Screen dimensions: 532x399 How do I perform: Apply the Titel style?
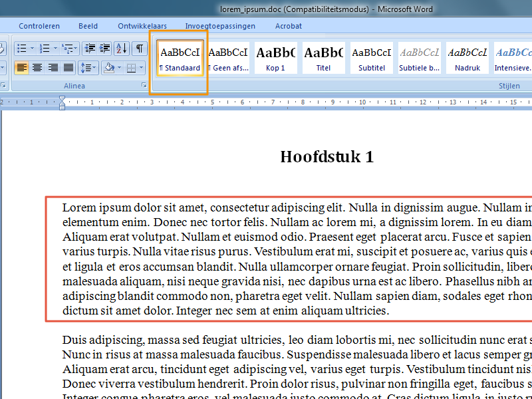(x=323, y=58)
